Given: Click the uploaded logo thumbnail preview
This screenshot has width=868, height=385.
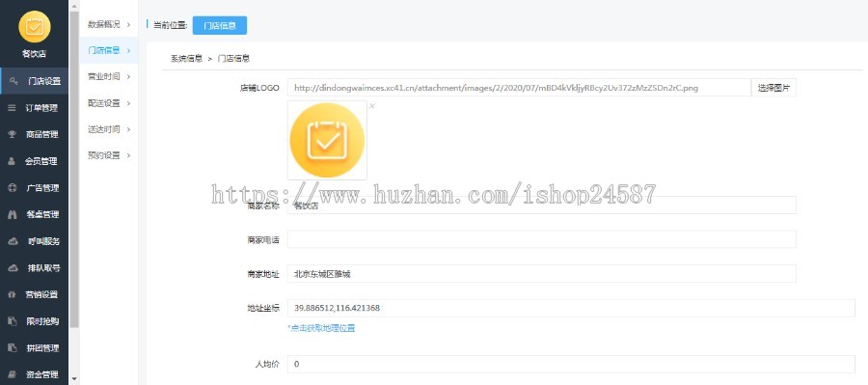Looking at the screenshot, I should (327, 140).
